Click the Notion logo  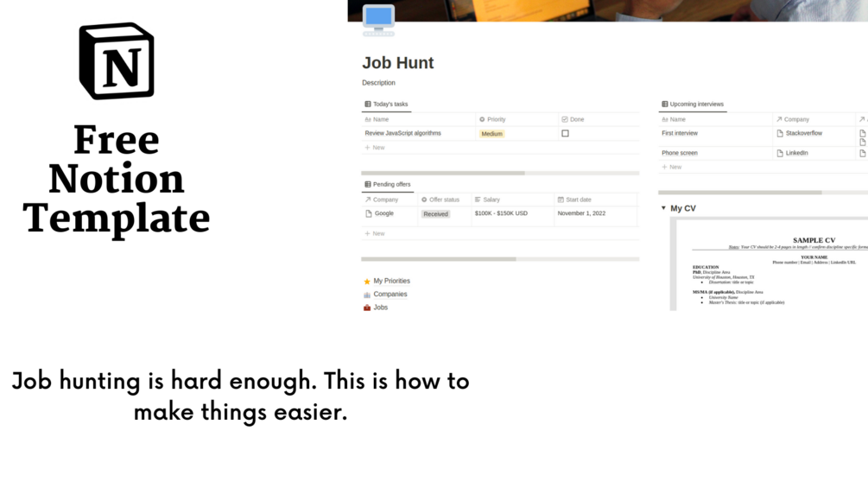(x=117, y=60)
